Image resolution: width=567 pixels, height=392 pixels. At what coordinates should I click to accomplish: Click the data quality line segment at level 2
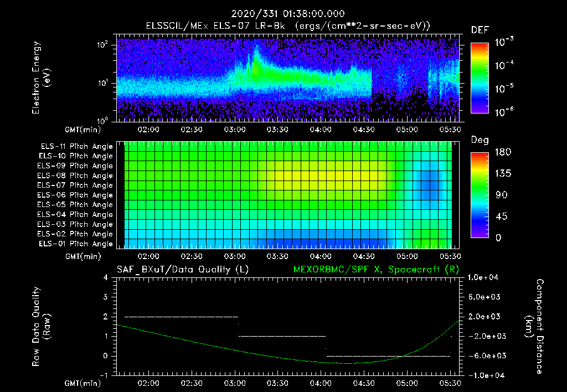[181, 317]
